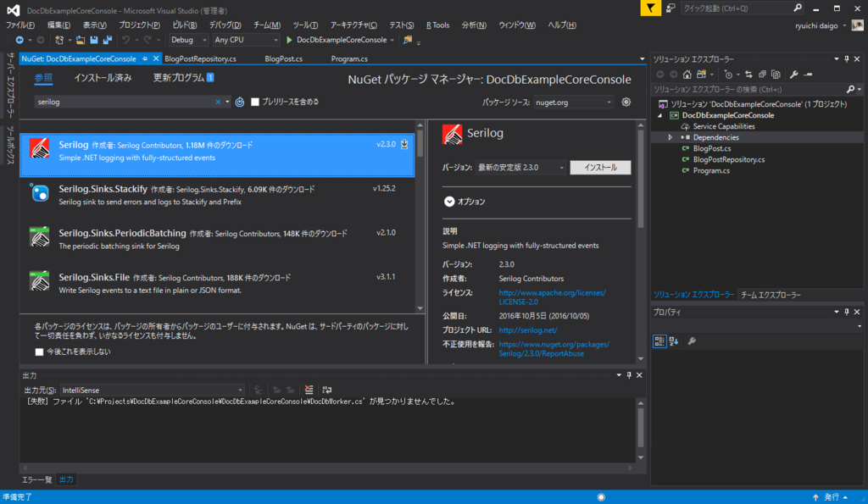Enable the include prerelease checkbox

[255, 102]
